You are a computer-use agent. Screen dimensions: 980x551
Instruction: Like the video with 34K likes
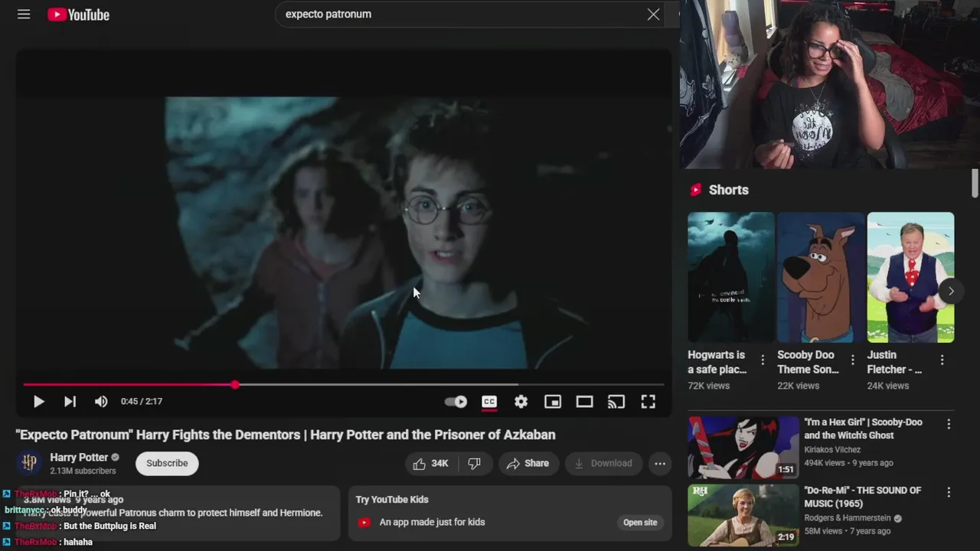(x=431, y=463)
